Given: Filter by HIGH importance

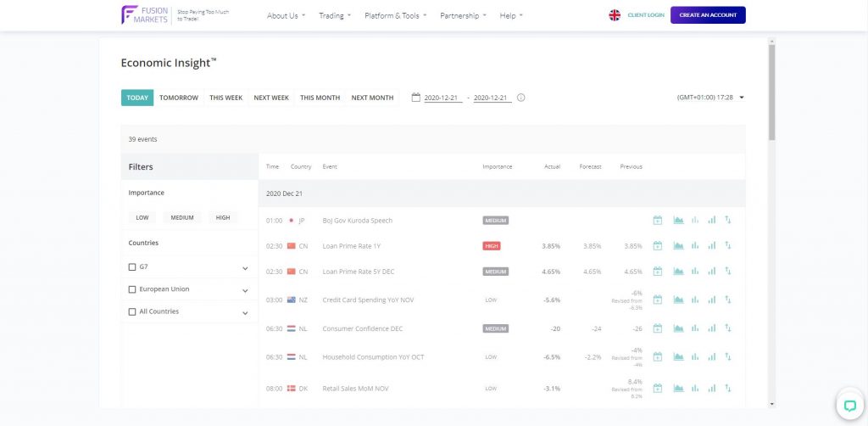Looking at the screenshot, I should [x=223, y=217].
